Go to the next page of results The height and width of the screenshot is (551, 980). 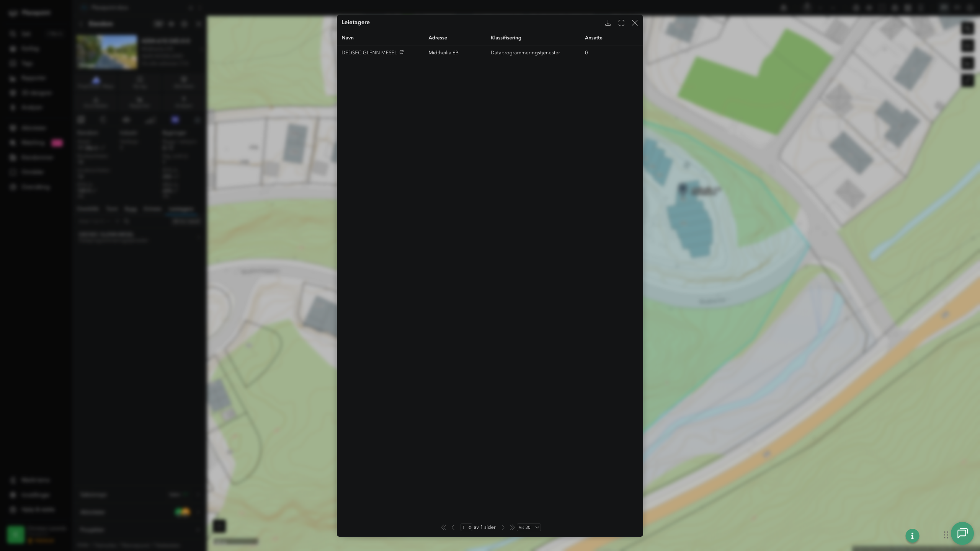point(503,527)
